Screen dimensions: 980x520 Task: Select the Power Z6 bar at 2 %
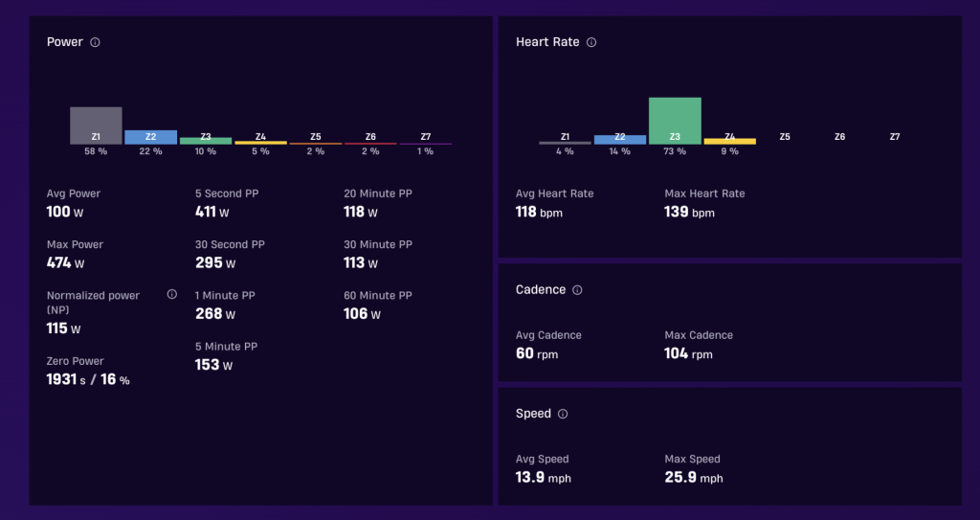click(370, 144)
